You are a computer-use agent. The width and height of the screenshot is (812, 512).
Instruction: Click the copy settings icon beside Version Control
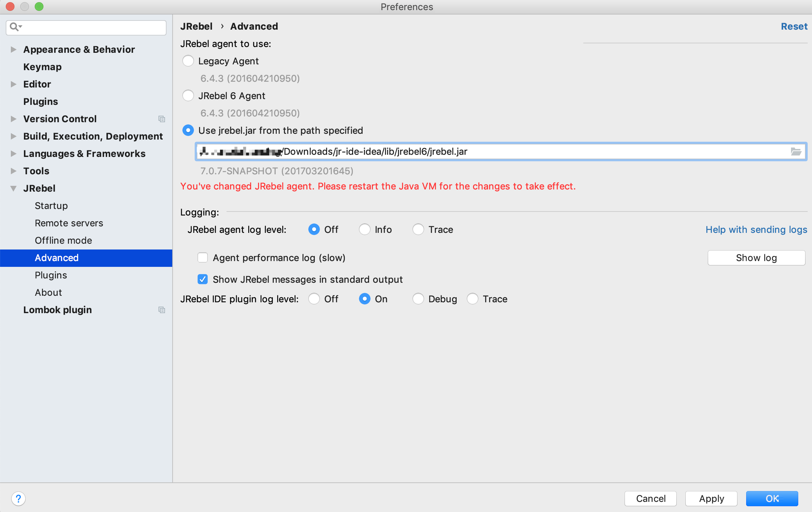(x=162, y=119)
